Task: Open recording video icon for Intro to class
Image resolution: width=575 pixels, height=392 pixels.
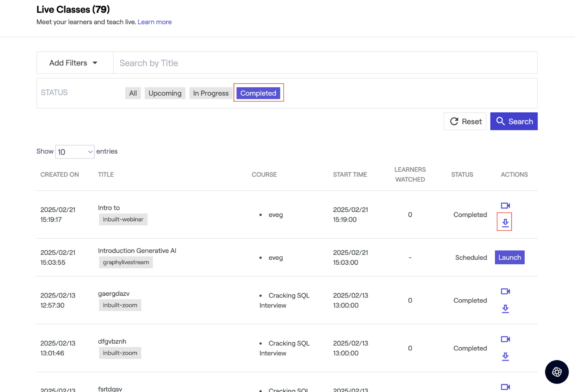Action: coord(505,206)
